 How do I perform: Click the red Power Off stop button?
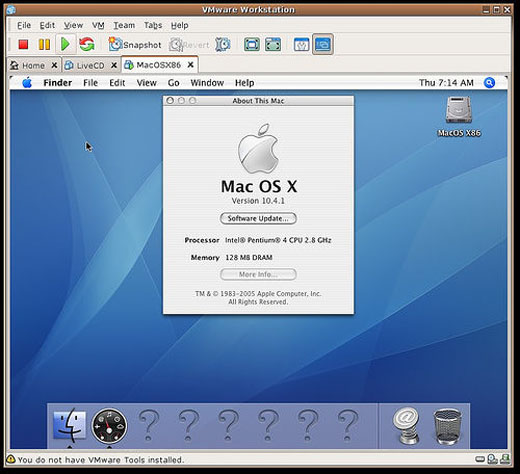click(x=23, y=44)
